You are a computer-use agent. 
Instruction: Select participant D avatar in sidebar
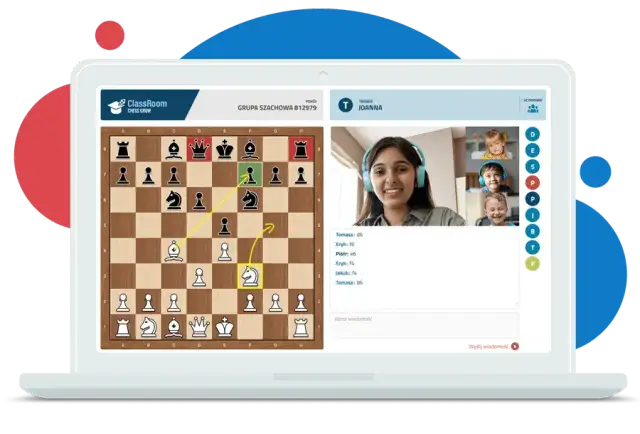coord(533,134)
